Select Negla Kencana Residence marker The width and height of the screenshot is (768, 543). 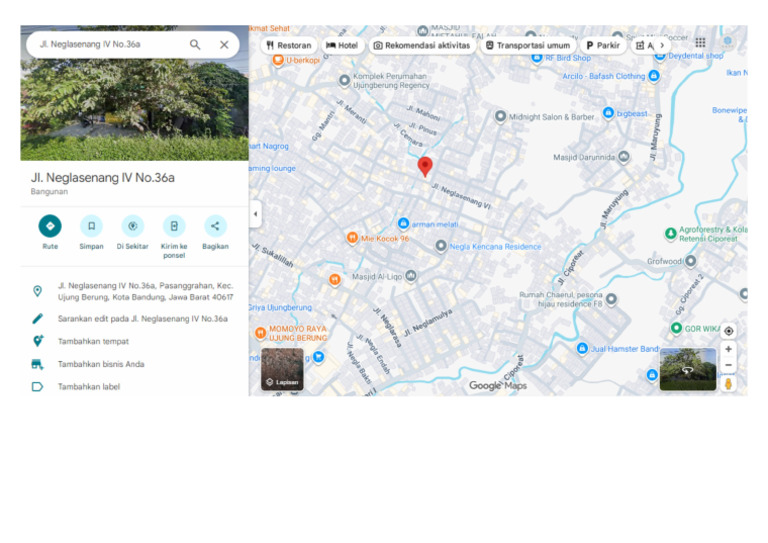coord(441,246)
